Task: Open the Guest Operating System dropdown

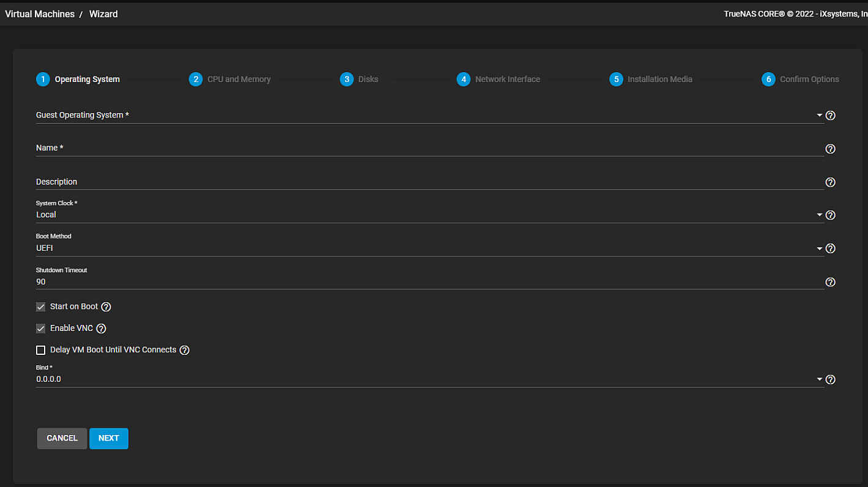Action: pos(428,115)
